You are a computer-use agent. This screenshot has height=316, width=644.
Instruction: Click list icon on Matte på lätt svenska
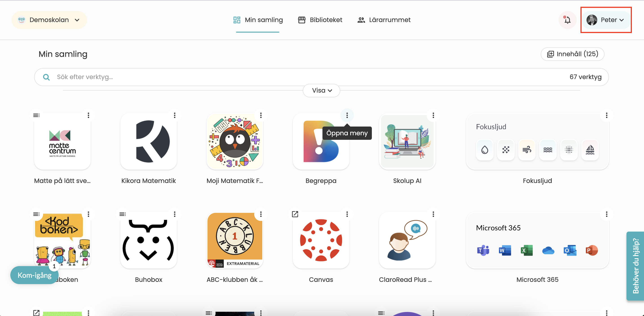pos(37,115)
